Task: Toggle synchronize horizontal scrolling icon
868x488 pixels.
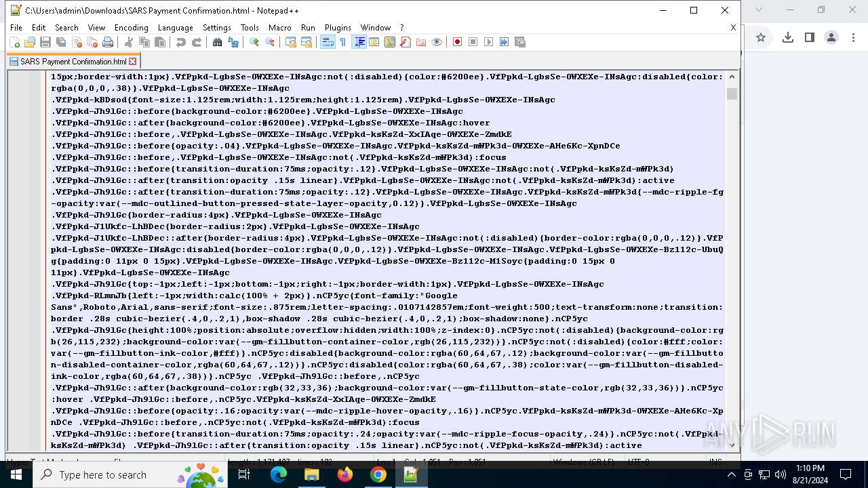Action: pos(307,42)
